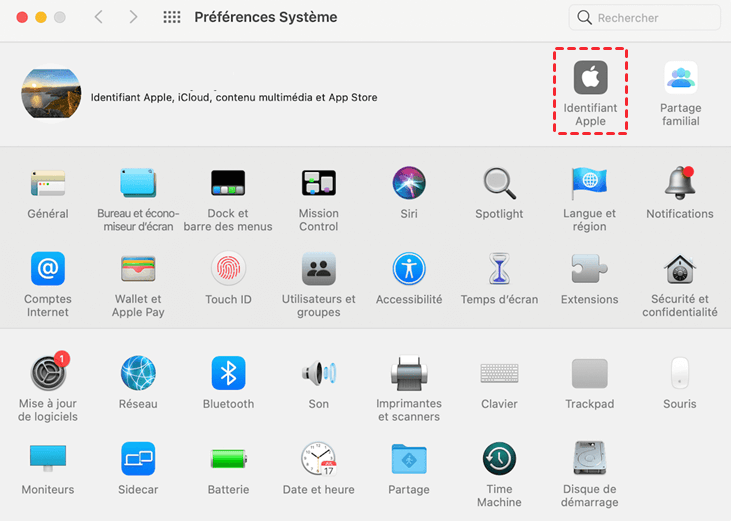Open Notifications preferences with bell icon
The width and height of the screenshot is (731, 521).
(680, 183)
